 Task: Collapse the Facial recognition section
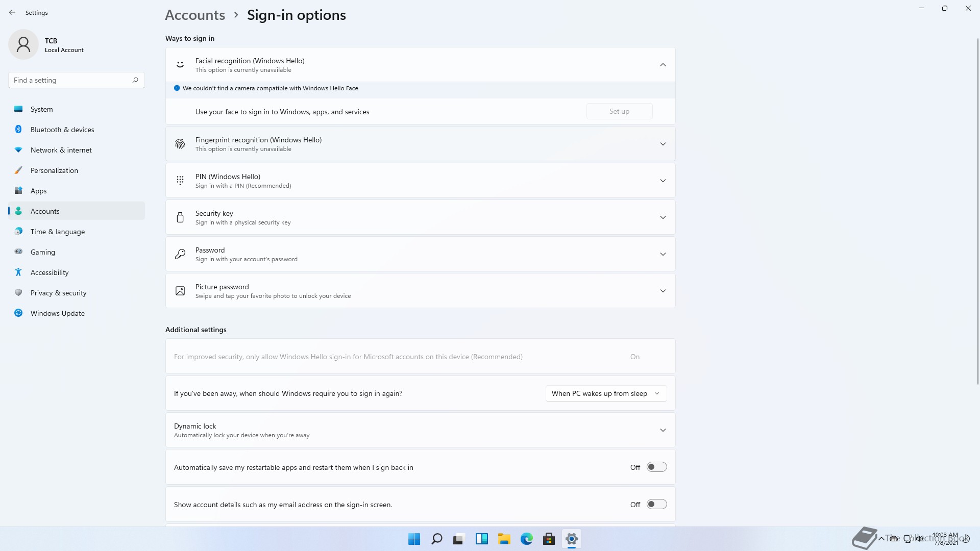tap(663, 65)
